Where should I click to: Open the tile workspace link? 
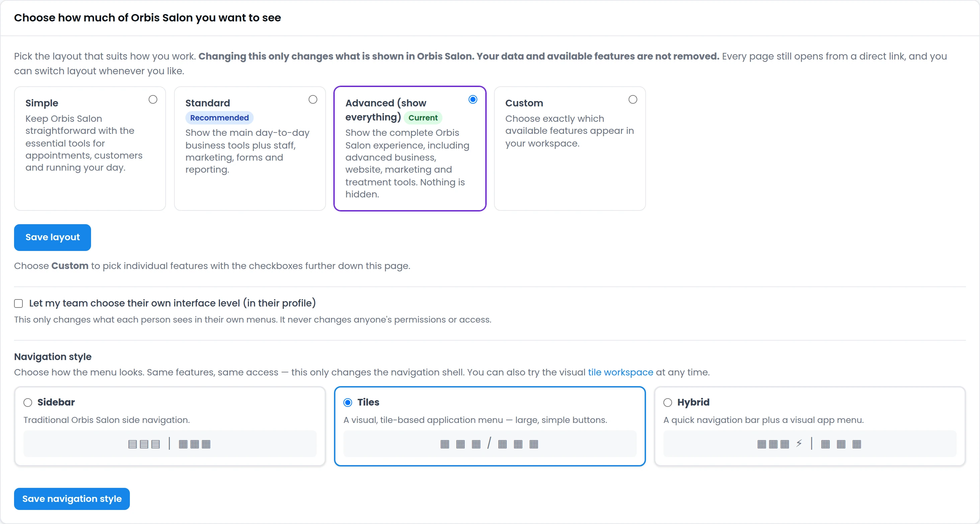pyautogui.click(x=620, y=372)
